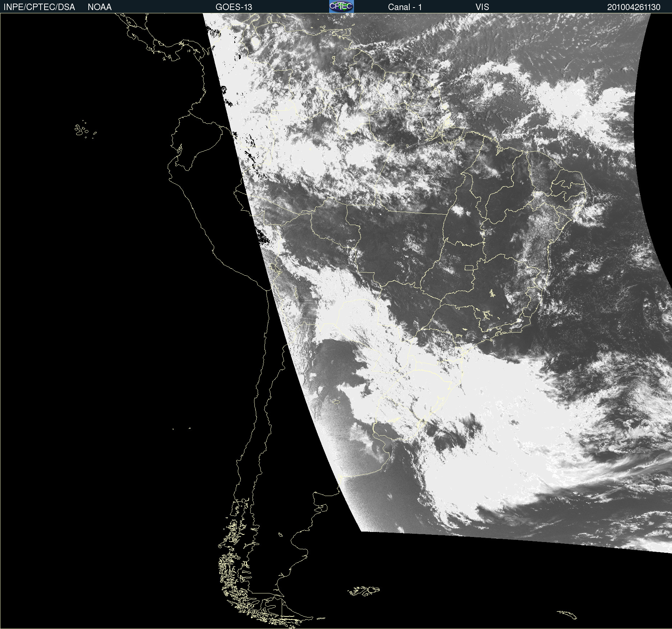The image size is (672, 629).
Task: Select the VIS channel label
Action: [482, 7]
